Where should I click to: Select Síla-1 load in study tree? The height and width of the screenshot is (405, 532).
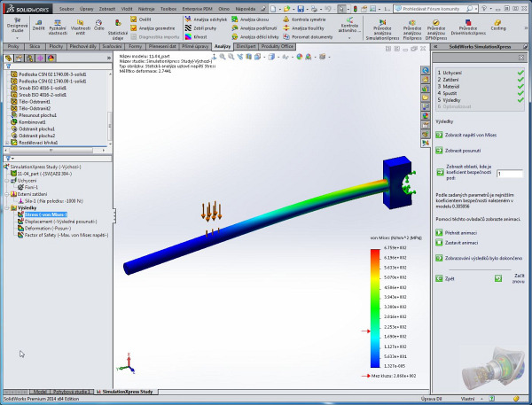pos(51,201)
